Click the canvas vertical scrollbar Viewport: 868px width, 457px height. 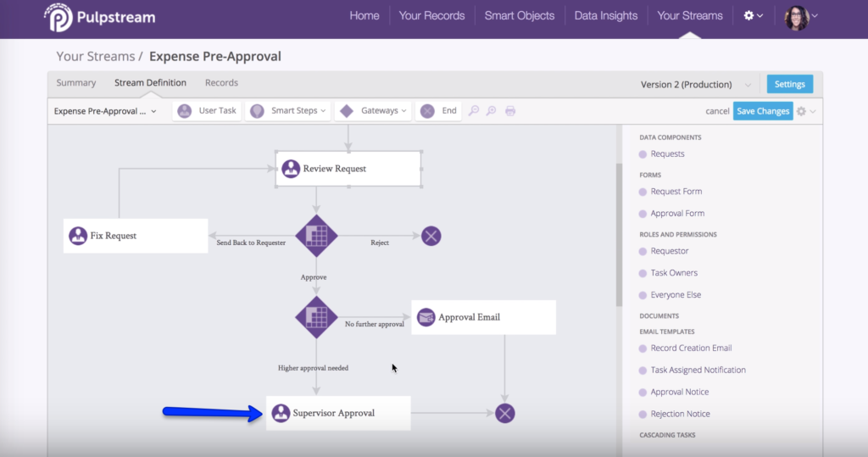[619, 235]
